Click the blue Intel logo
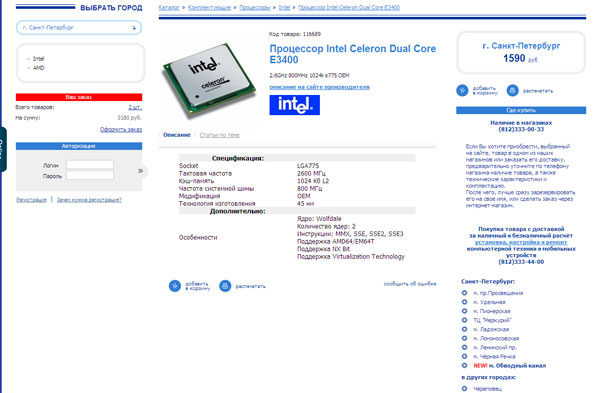The height and width of the screenshot is (393, 595). point(294,105)
